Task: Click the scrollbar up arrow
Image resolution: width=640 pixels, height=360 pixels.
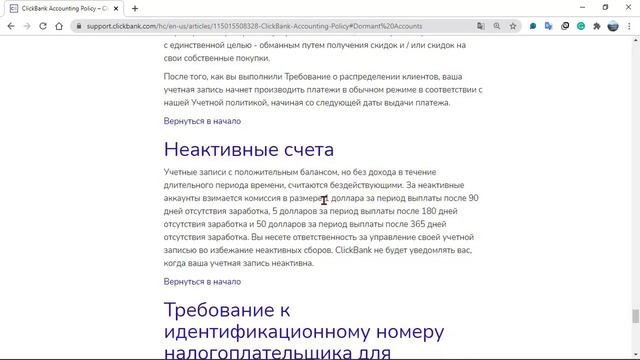Action: pos(636,40)
